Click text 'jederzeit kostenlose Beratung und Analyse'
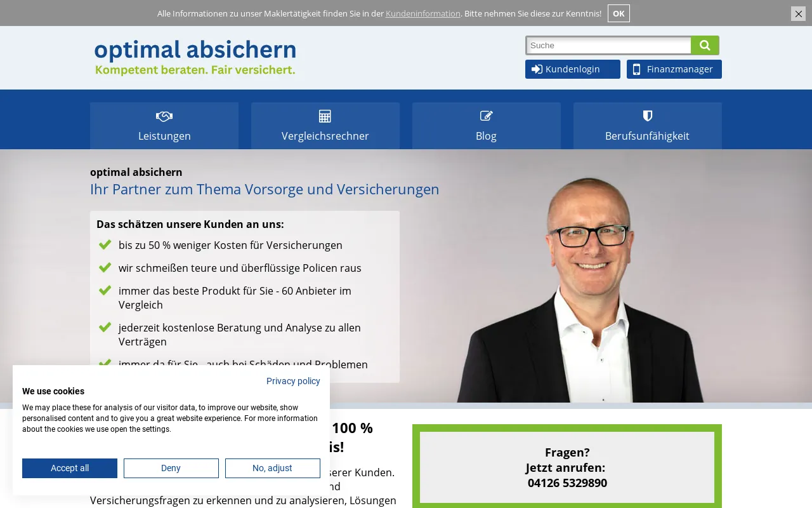Viewport: 812px width, 508px height. [240, 335]
